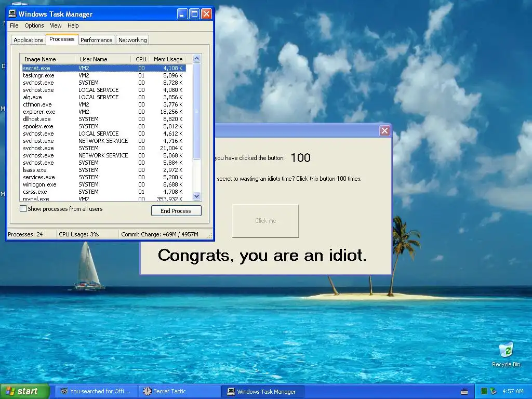Click the Congrats, you are an idiot text

(x=262, y=255)
